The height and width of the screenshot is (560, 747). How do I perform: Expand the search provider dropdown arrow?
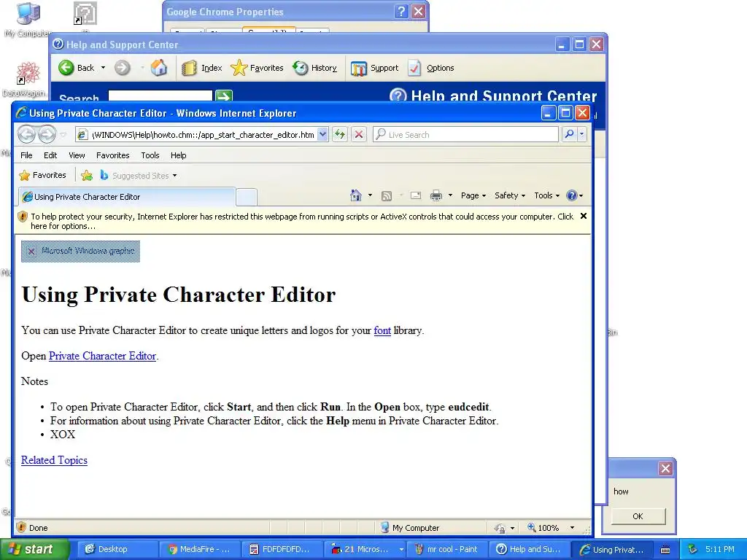tap(581, 135)
